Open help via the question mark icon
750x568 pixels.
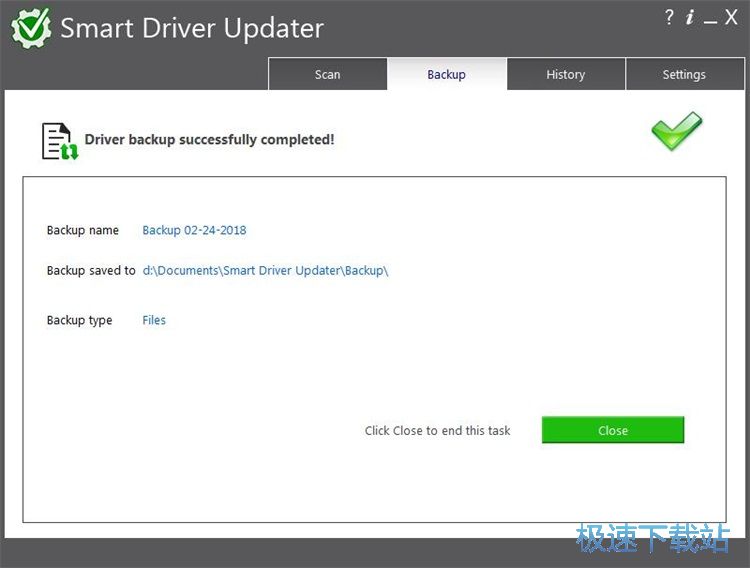click(x=668, y=18)
